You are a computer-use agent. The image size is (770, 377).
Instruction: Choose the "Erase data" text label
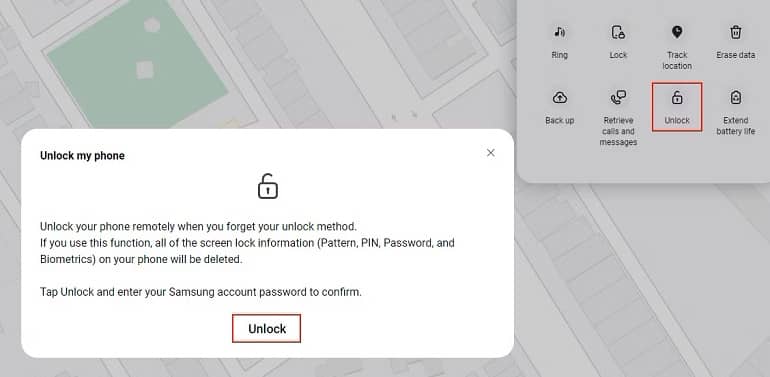(736, 55)
